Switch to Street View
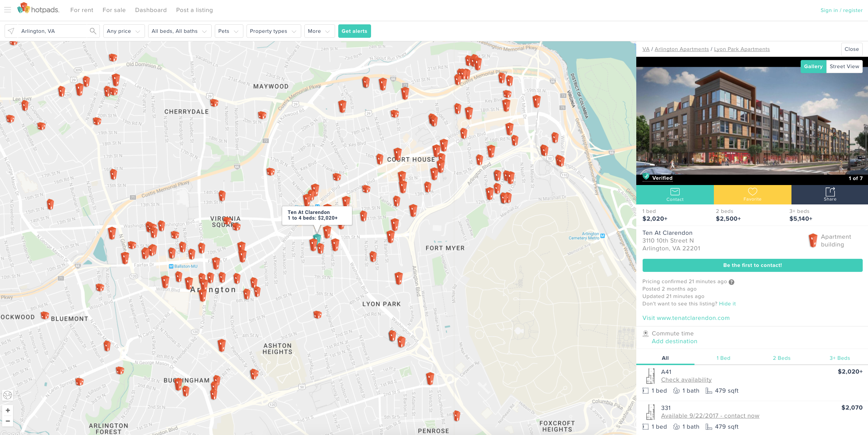 click(844, 66)
